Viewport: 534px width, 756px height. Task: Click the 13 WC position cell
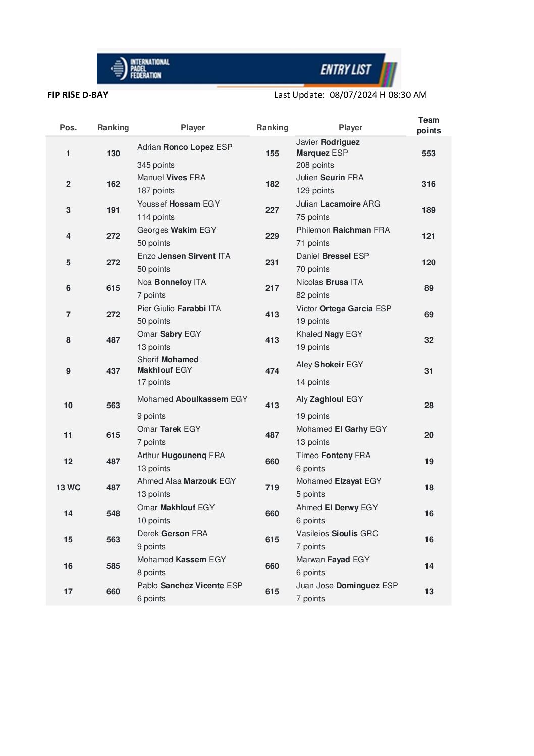click(68, 488)
